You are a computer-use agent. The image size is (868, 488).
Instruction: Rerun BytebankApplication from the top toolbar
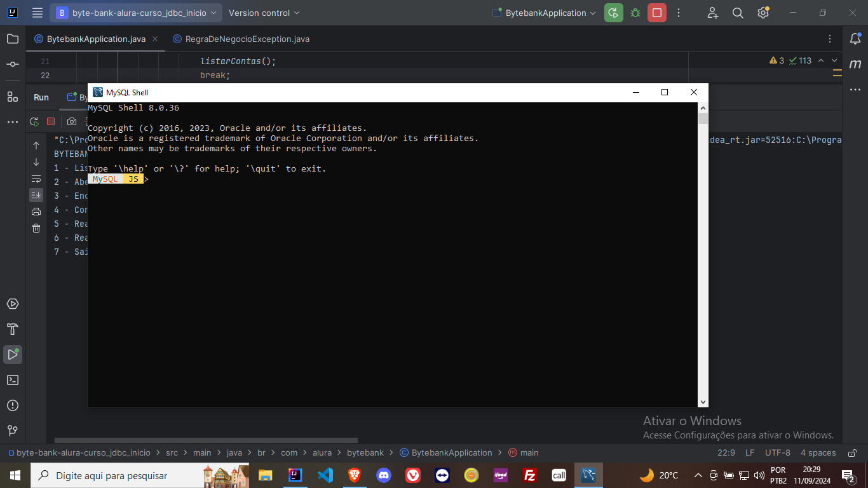click(613, 13)
